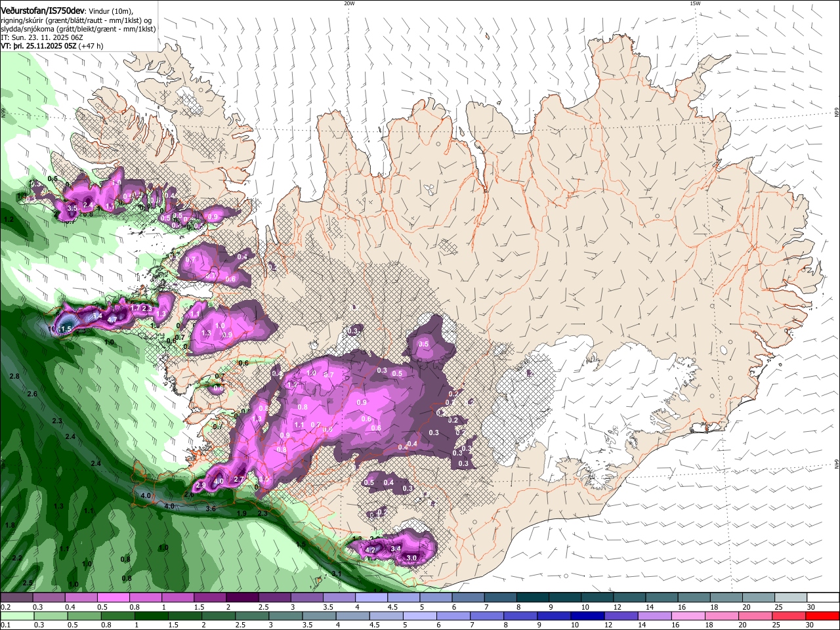Select the snow scale swatch labeled 0.5
Image resolution: width=840 pixels, height=630 pixels.
[x=113, y=598]
